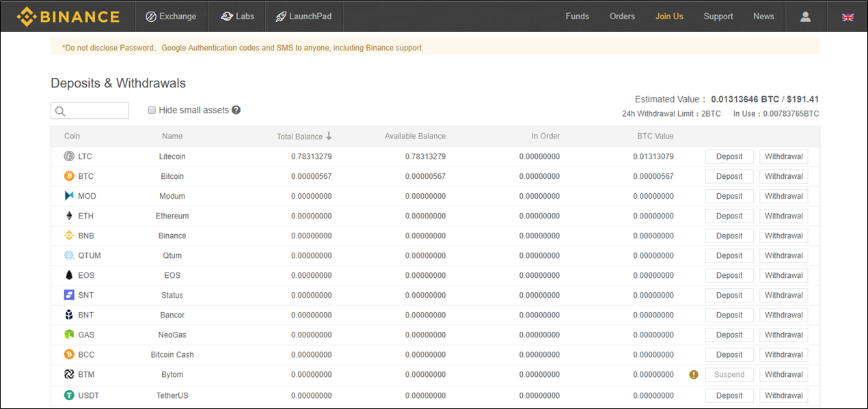Image resolution: width=868 pixels, height=409 pixels.
Task: Follow the Join Us link
Action: pyautogui.click(x=669, y=16)
